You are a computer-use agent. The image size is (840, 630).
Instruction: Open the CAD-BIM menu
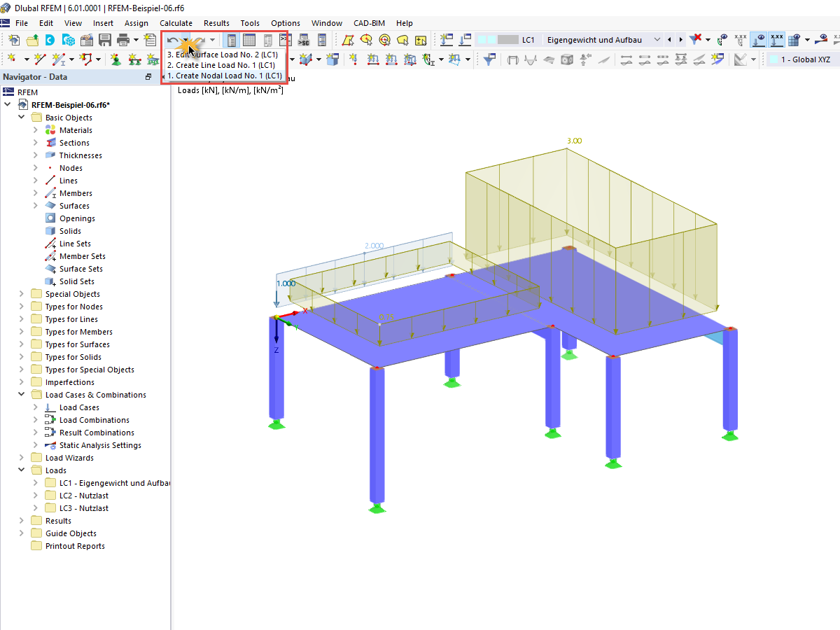click(370, 23)
